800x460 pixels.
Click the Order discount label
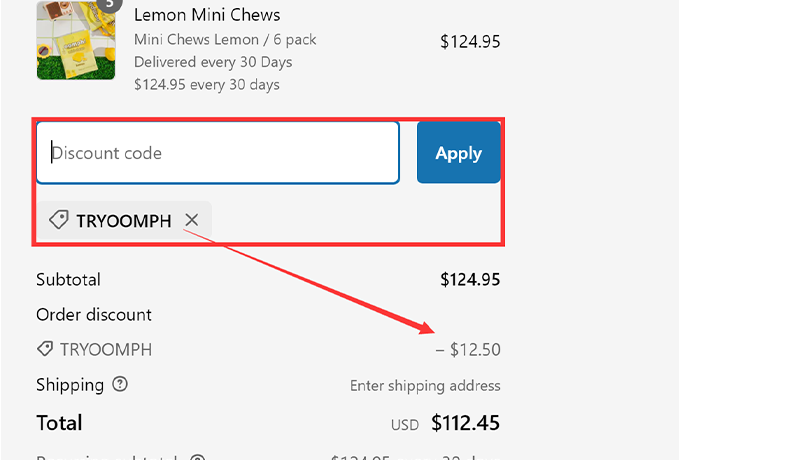[x=94, y=315]
